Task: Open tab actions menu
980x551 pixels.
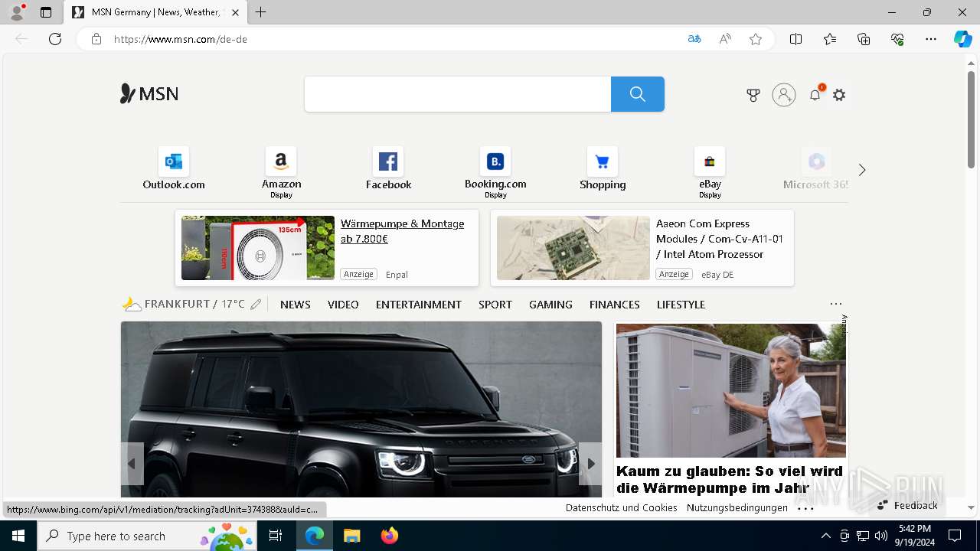Action: (x=46, y=12)
